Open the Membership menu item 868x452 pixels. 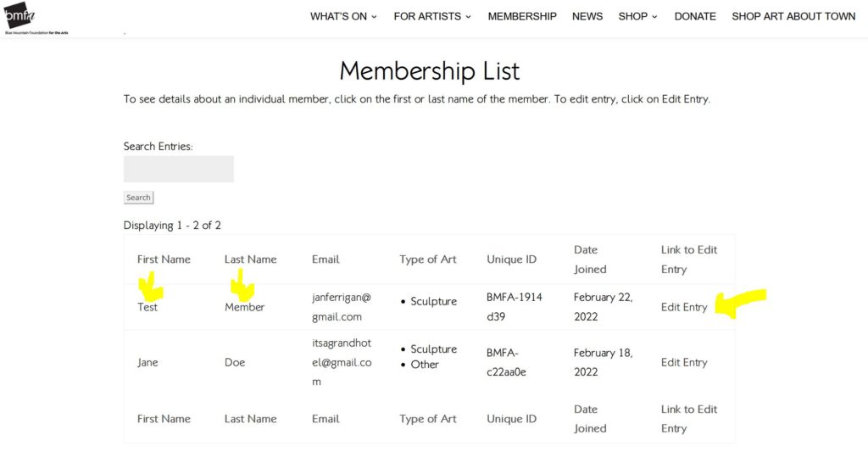point(522,17)
